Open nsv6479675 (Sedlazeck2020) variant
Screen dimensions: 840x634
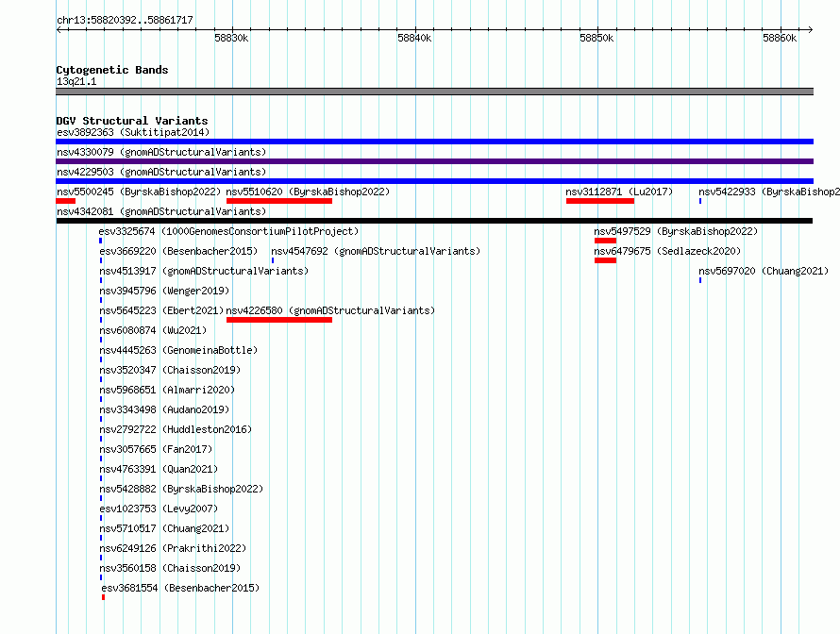pos(667,251)
